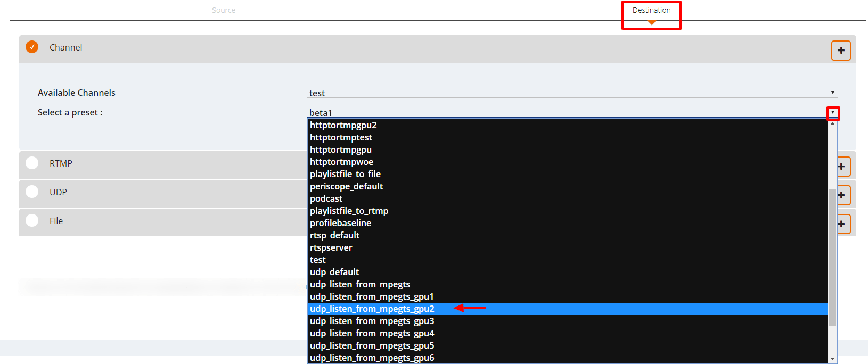Click the Available Channels label
This screenshot has width=868, height=364.
77,93
